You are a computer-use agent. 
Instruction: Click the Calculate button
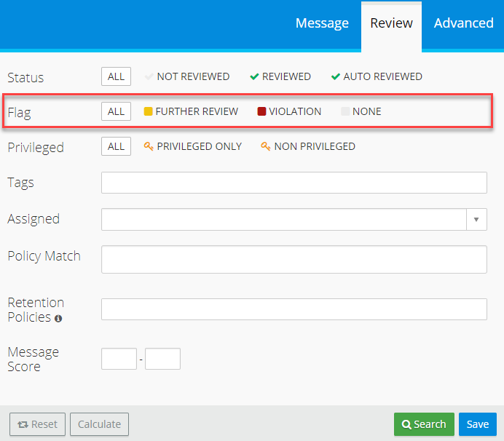tap(100, 424)
